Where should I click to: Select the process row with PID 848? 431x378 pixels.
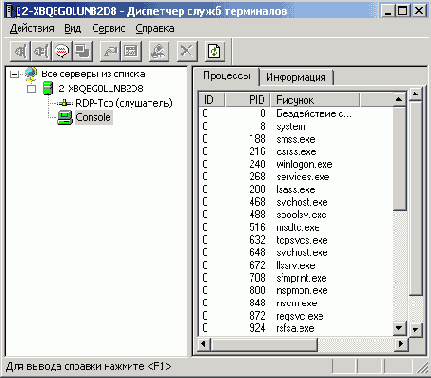(x=296, y=303)
